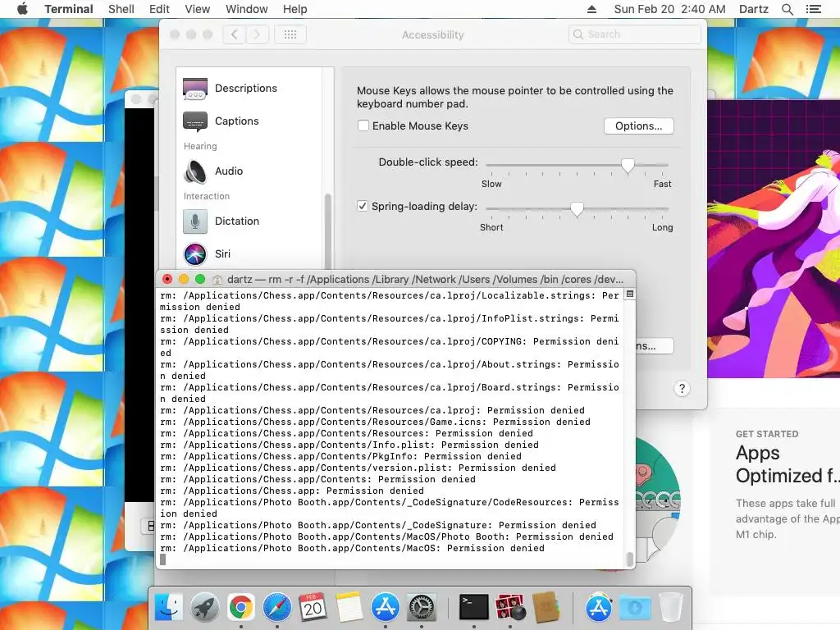This screenshot has height=630, width=840.
Task: Minimize the Terminal window with yellow button
Action: click(184, 279)
